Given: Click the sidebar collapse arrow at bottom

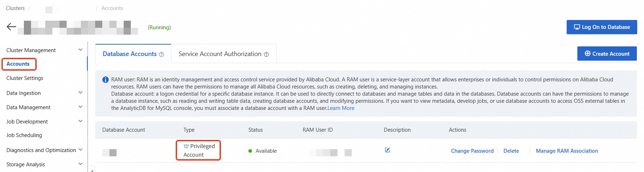Looking at the screenshot, I should 92,170.
